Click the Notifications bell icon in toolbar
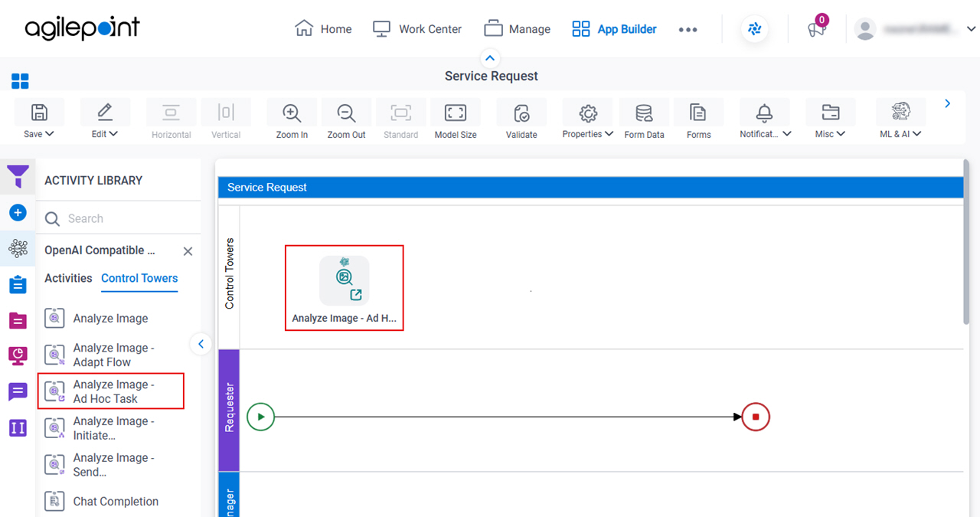Screen dimensions: 980x517 click(x=764, y=113)
